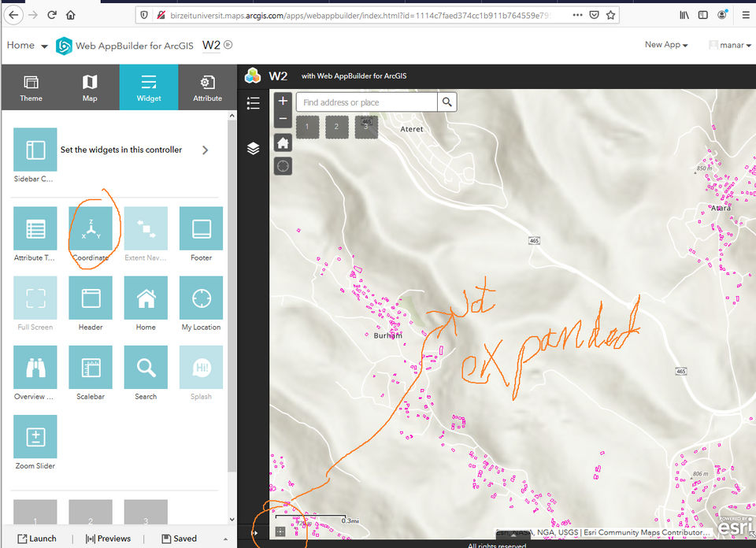The height and width of the screenshot is (548, 756).
Task: Click widget placeholder 3 in the panel
Action: pos(146,512)
